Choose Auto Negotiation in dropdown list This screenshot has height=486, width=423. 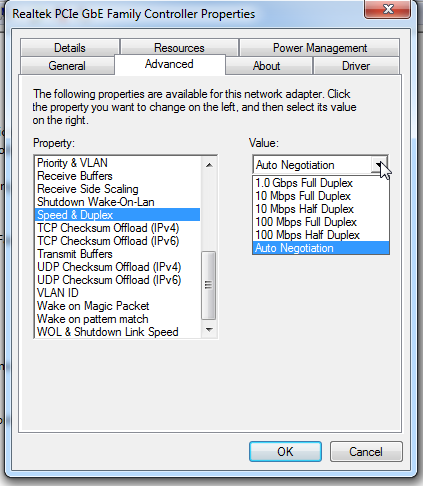tap(321, 248)
